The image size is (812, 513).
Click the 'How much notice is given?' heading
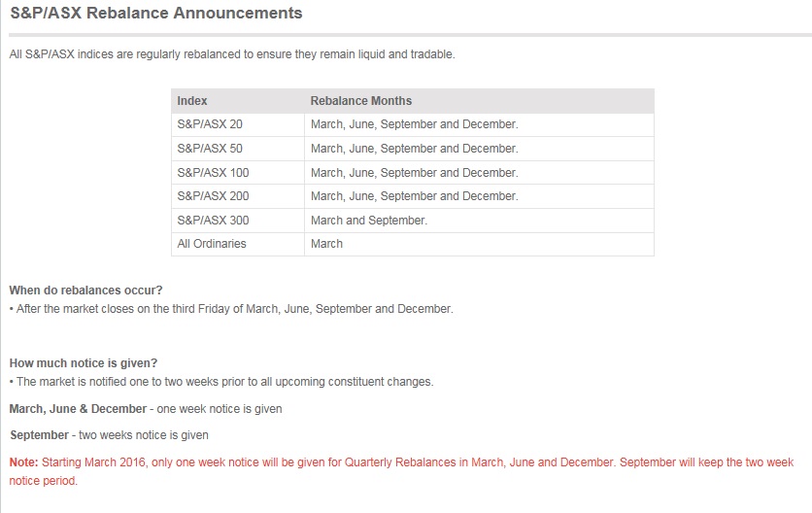tap(84, 363)
